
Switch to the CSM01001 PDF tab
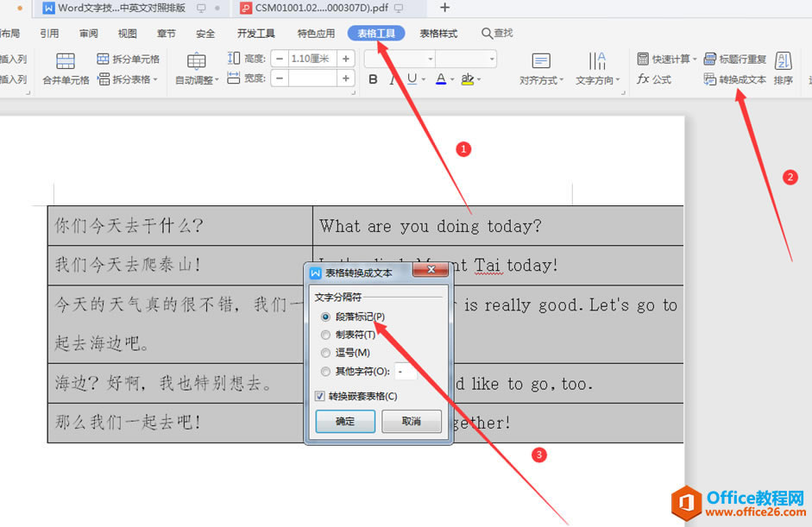tap(322, 8)
